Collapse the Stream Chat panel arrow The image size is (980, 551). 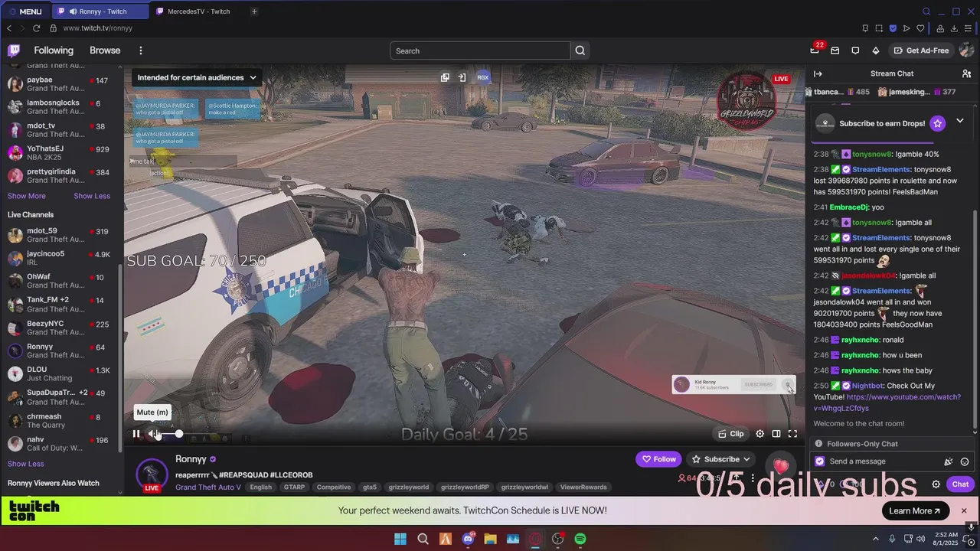coord(818,73)
